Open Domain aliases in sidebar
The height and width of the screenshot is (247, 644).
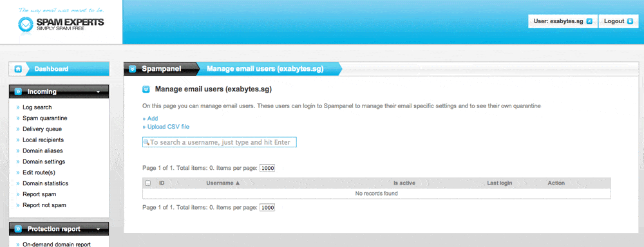tap(43, 151)
